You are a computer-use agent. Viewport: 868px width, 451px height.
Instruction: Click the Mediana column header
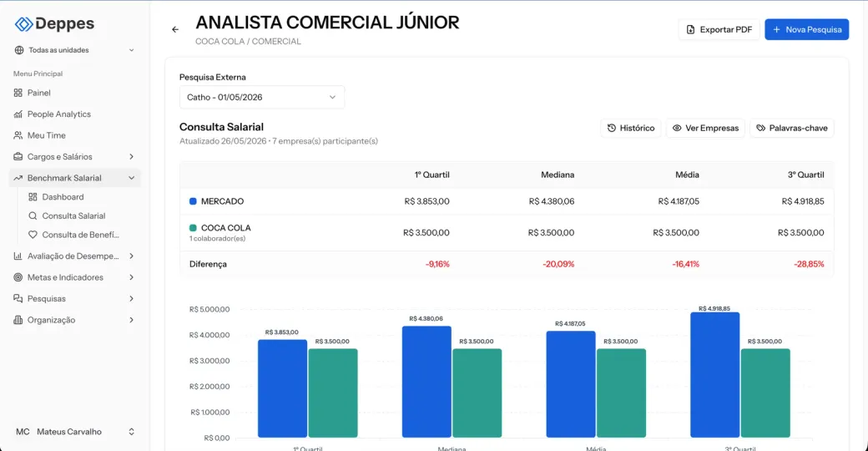pyautogui.click(x=558, y=175)
